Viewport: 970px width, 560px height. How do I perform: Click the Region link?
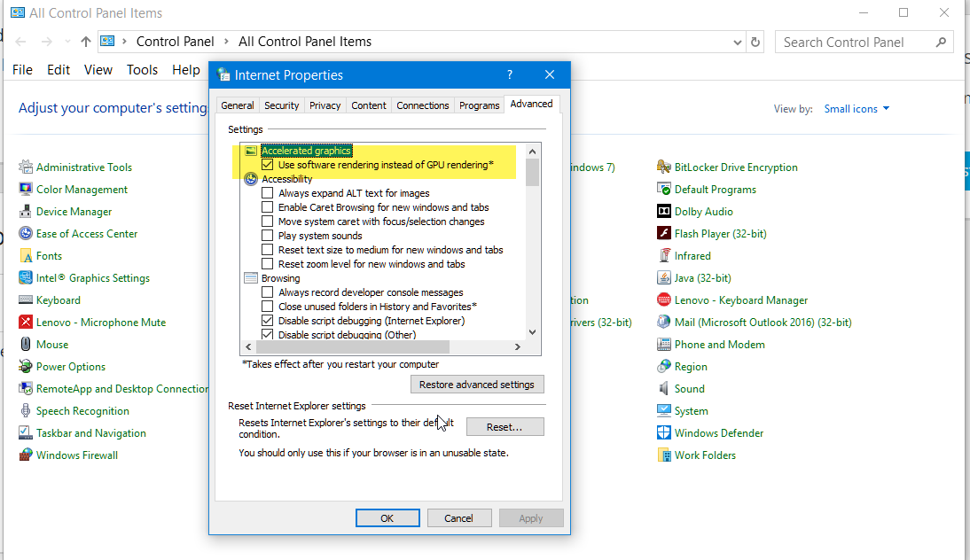pyautogui.click(x=691, y=367)
